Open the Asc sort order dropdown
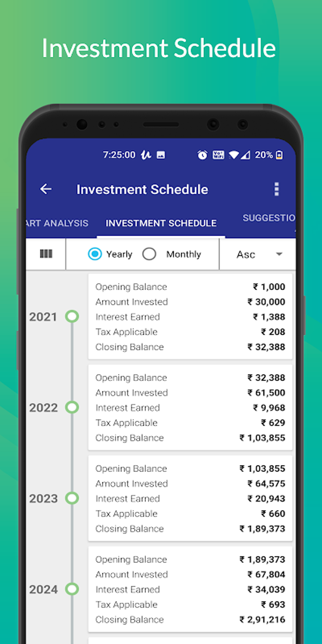 tap(246, 254)
